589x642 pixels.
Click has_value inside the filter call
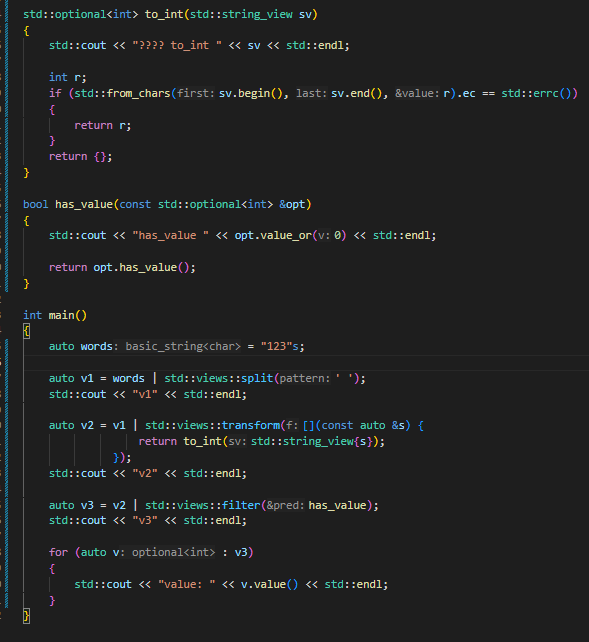337,506
